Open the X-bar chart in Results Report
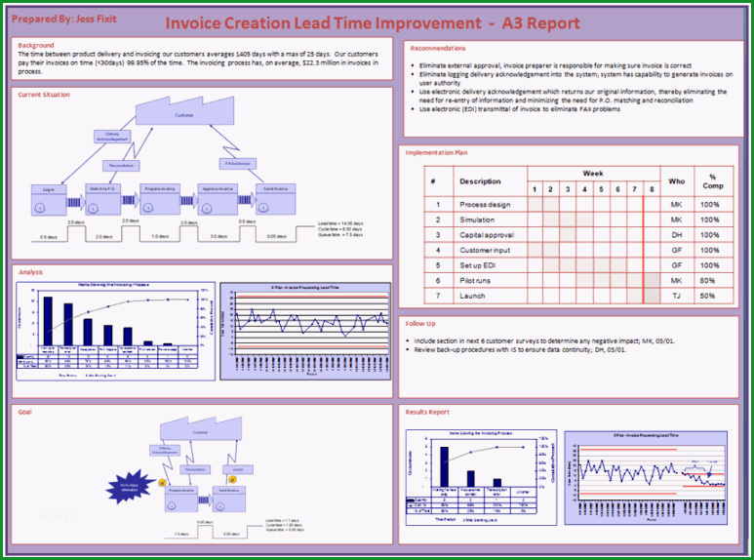The height and width of the screenshot is (560, 754). pos(646,478)
